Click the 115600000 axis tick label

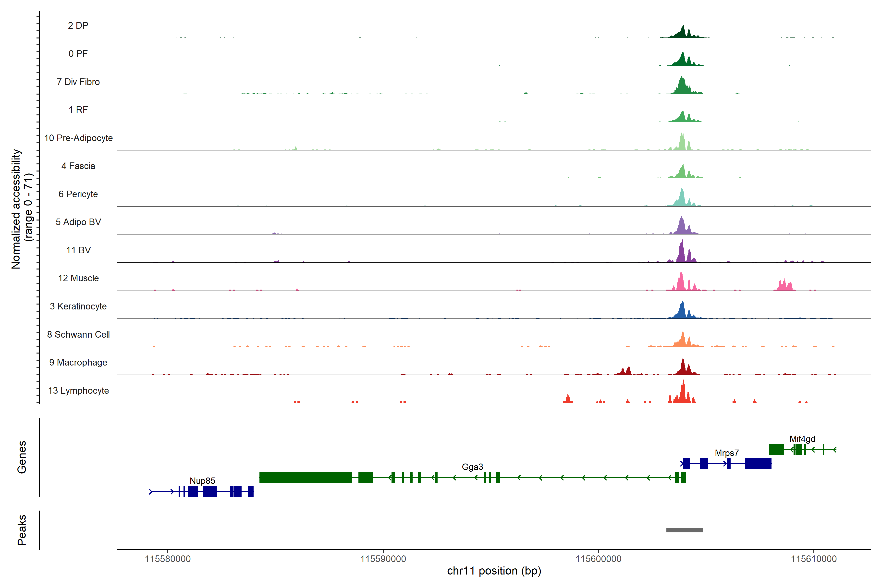(598, 559)
